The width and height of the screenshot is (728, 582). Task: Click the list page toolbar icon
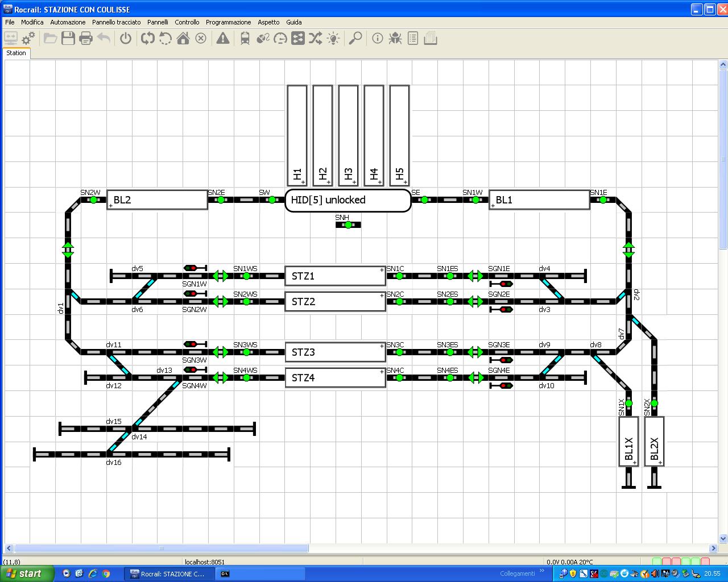(x=413, y=38)
